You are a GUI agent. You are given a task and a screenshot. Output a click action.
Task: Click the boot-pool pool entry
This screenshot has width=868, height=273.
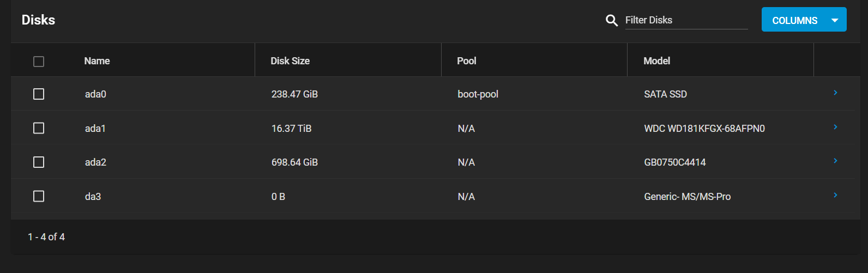tap(478, 94)
